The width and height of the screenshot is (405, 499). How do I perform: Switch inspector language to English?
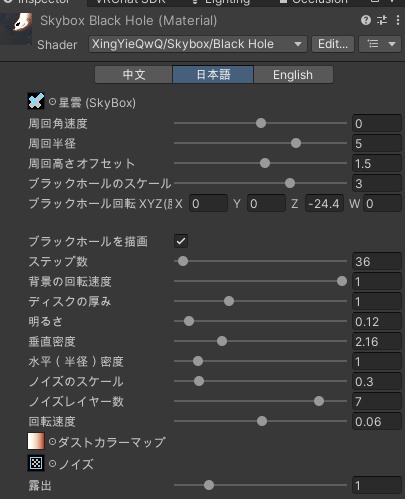click(x=293, y=74)
